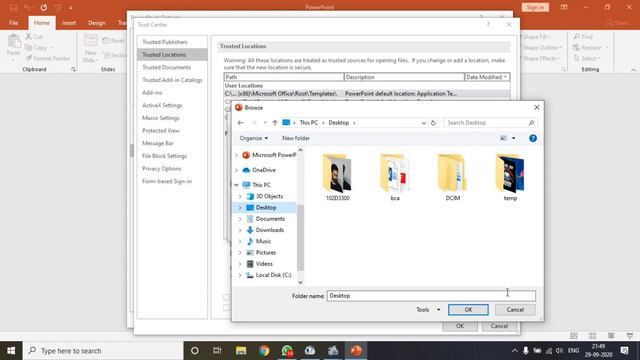Click the Search Desktop field
Image resolution: width=640 pixels, height=360 pixels.
pos(490,123)
